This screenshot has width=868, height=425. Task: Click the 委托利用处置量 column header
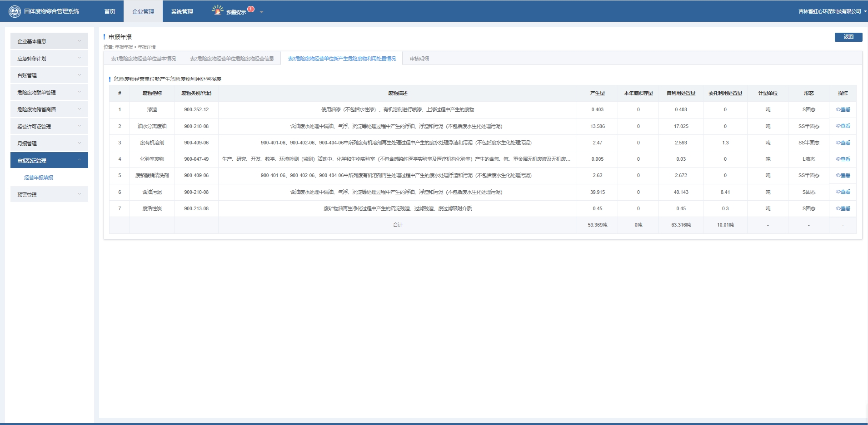coord(725,93)
